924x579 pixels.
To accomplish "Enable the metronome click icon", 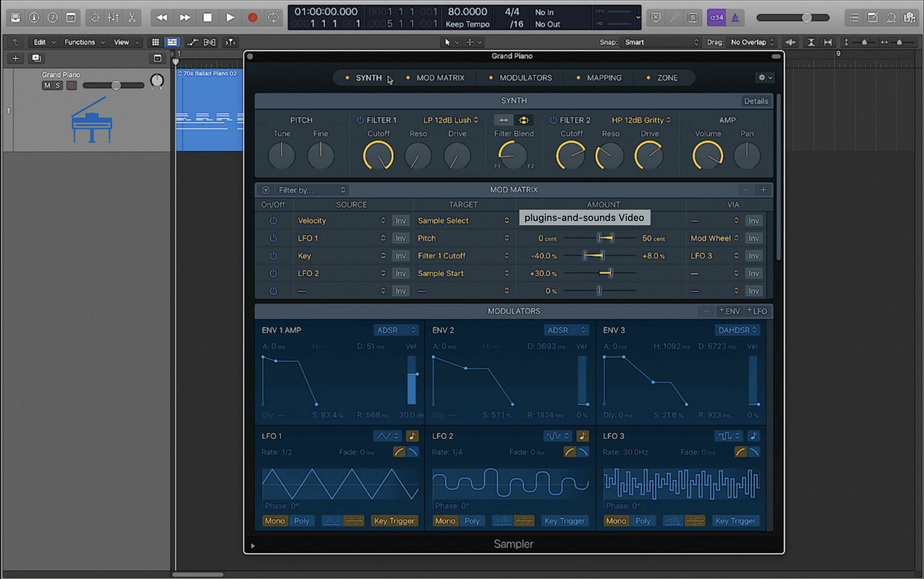I will point(735,18).
